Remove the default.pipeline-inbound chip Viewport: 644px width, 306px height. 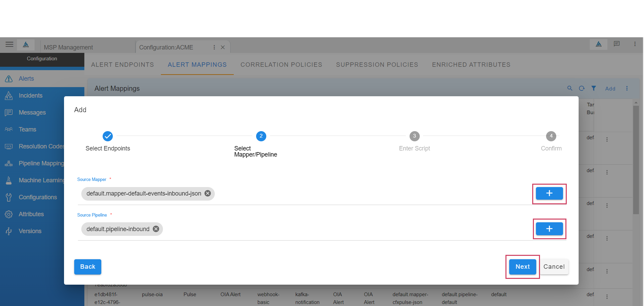(156, 229)
